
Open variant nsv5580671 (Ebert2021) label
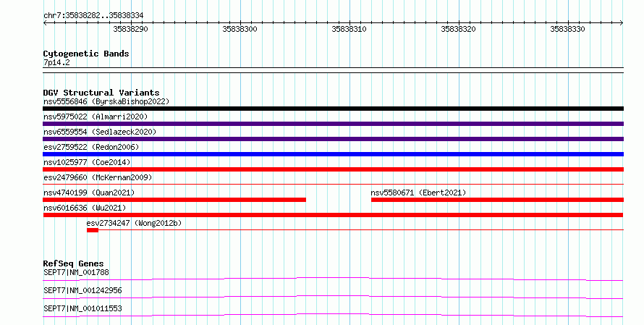point(418,193)
